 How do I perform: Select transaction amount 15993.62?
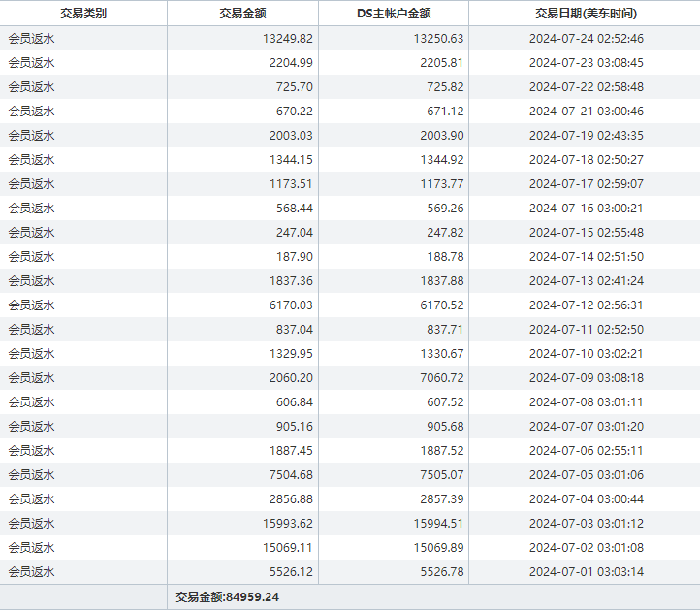tap(288, 524)
